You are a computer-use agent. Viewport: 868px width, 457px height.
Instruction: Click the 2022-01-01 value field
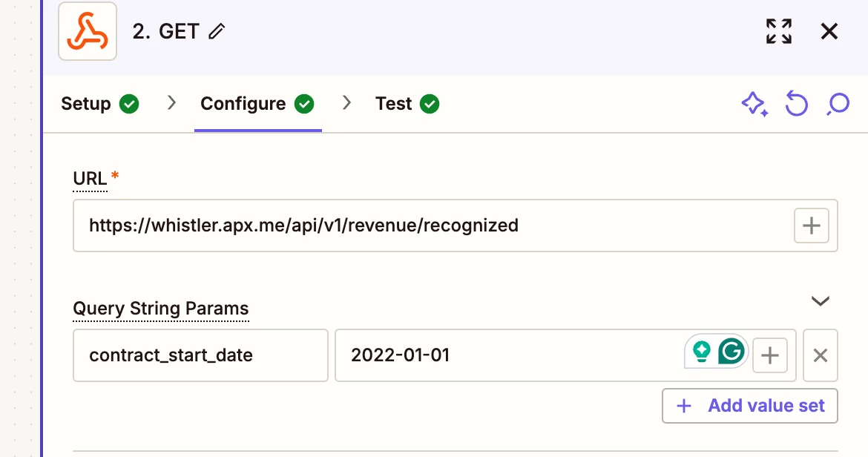(x=509, y=355)
